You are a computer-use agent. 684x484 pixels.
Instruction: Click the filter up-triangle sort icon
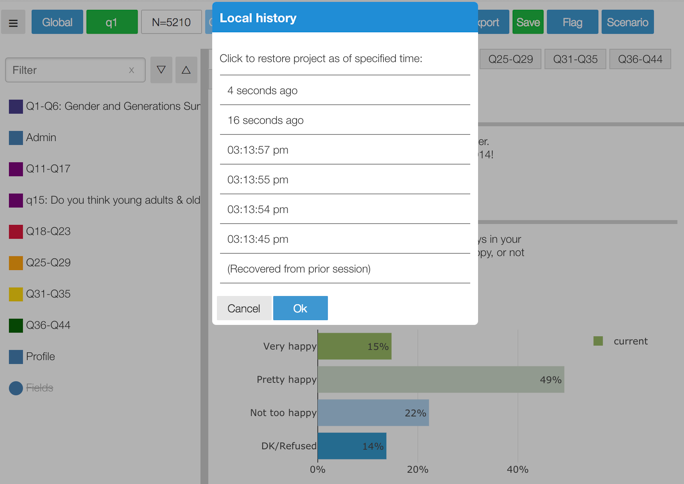coord(186,70)
